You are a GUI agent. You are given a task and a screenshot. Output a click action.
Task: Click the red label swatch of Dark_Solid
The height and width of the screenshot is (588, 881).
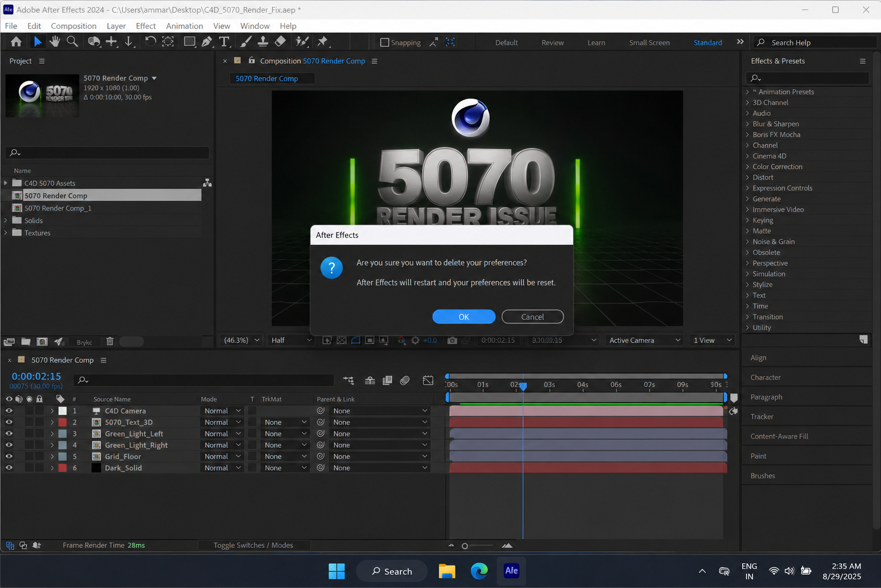pos(63,468)
